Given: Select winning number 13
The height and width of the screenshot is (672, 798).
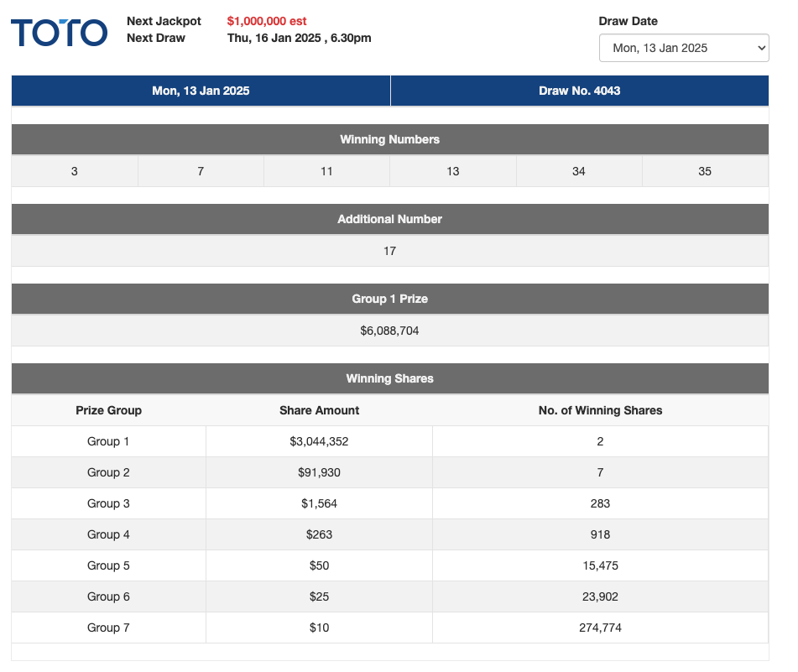Looking at the screenshot, I should point(452,171).
